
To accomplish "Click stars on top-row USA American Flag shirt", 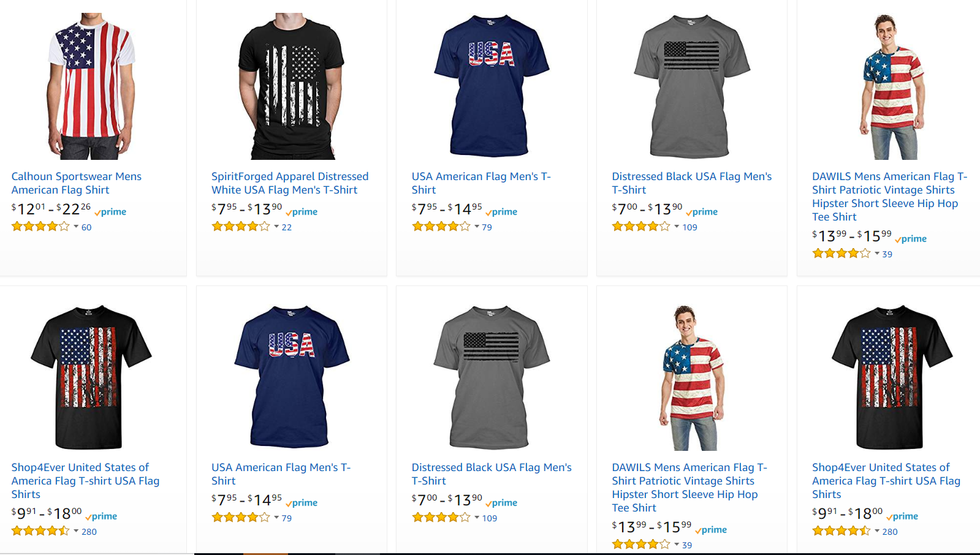I will pyautogui.click(x=441, y=227).
